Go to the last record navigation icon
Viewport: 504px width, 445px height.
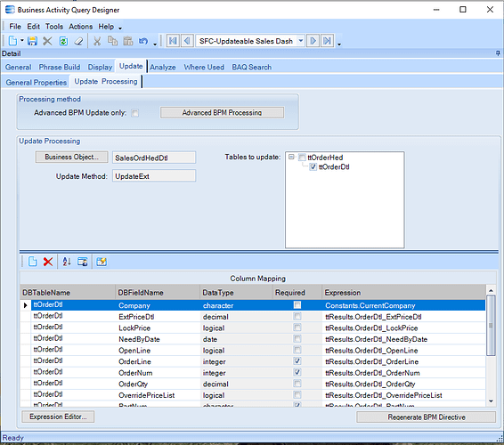327,41
